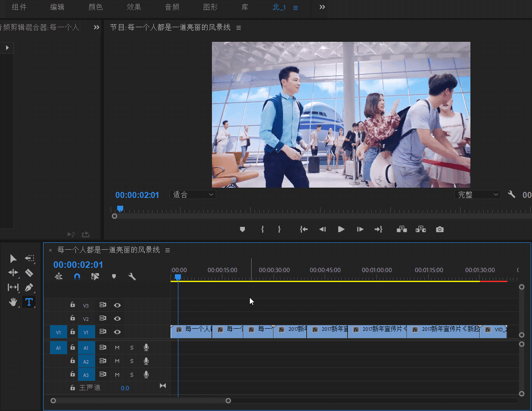This screenshot has width=532, height=411.
Task: Pick the Selection arrow tool
Action: [x=13, y=258]
